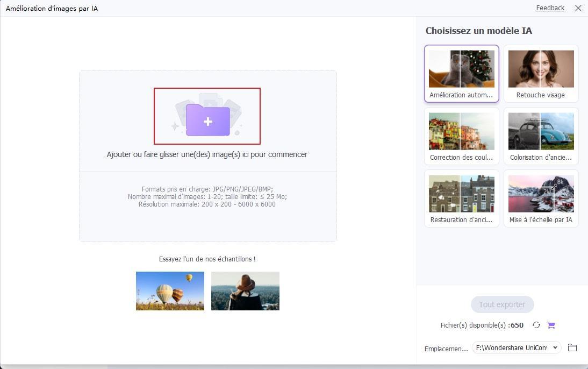Click the Ajouter ou faire glisser text
This screenshot has height=369, width=588.
(x=207, y=154)
